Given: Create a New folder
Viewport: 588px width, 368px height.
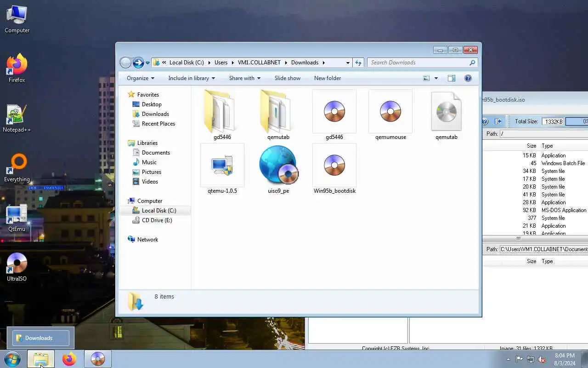Looking at the screenshot, I should (x=328, y=78).
